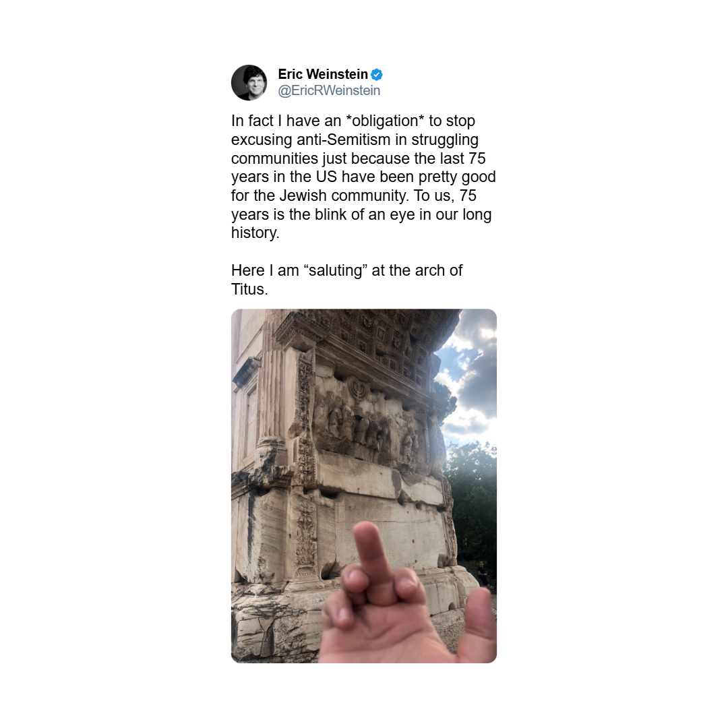The height and width of the screenshot is (728, 728).
Task: Click the blue verified badge
Action: pyautogui.click(x=377, y=74)
